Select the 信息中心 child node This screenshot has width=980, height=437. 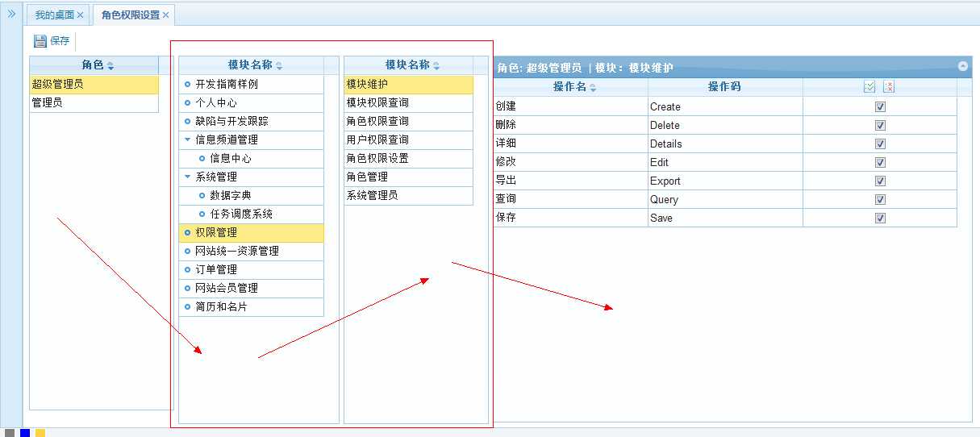251,158
